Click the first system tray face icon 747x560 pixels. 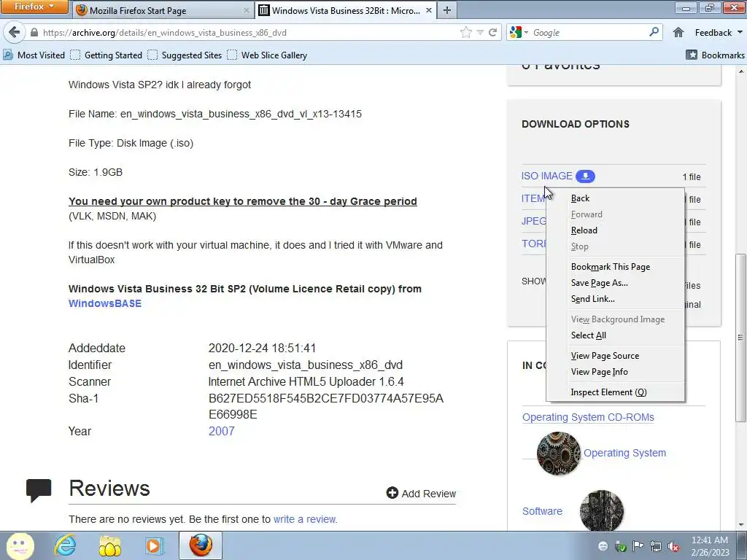(x=603, y=546)
